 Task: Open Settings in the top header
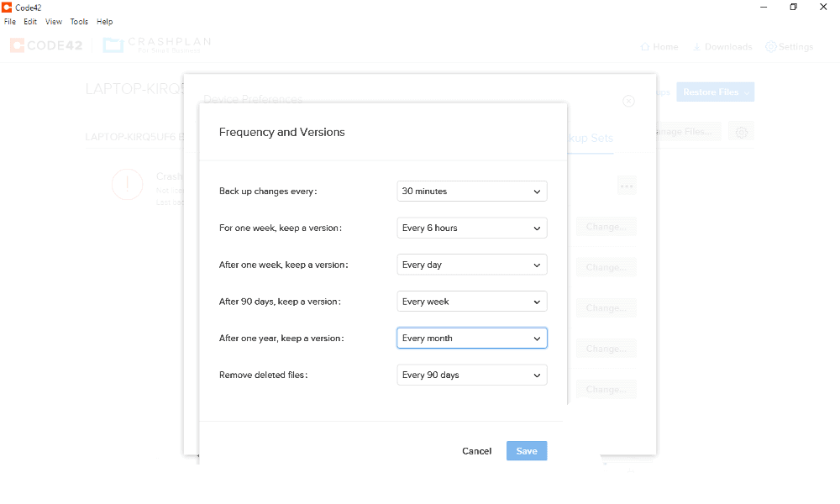point(789,47)
